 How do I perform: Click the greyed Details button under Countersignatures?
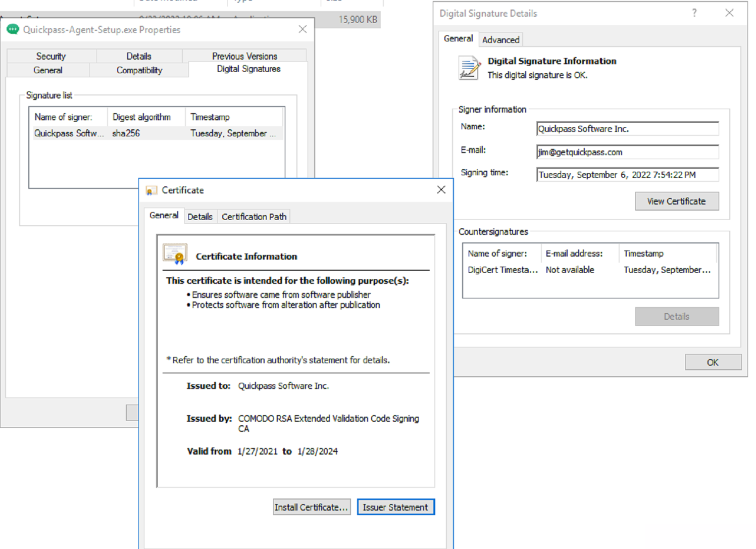tap(677, 317)
